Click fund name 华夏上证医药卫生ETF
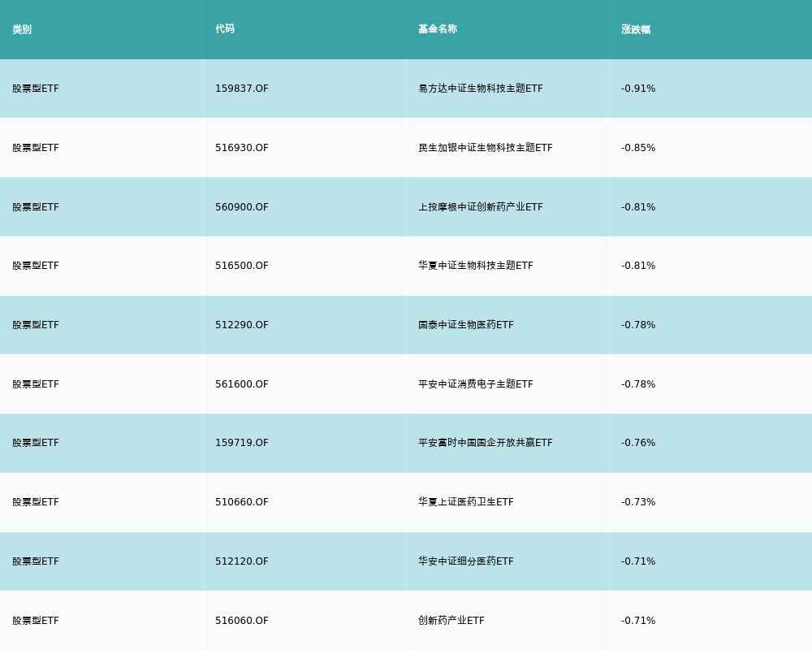812x650 pixels. pyautogui.click(x=466, y=502)
